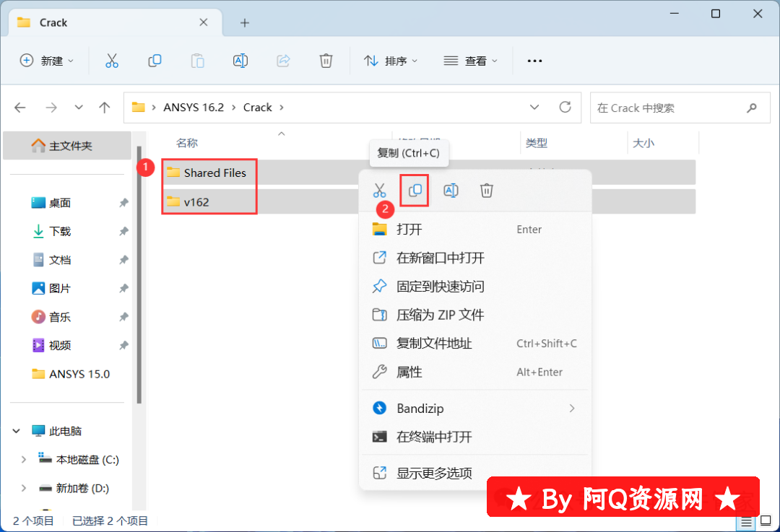Add a new tab with plus button
The height and width of the screenshot is (532, 780).
[x=245, y=22]
